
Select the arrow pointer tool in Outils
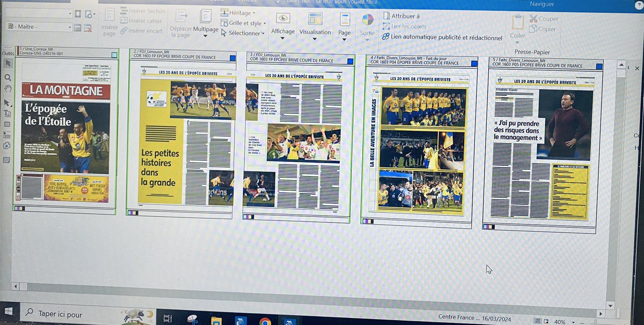pyautogui.click(x=8, y=63)
